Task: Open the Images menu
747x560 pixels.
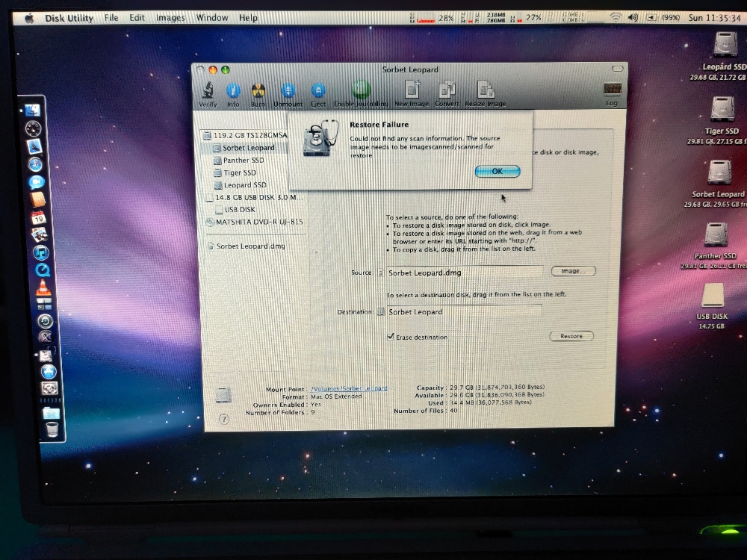Action: tap(170, 18)
